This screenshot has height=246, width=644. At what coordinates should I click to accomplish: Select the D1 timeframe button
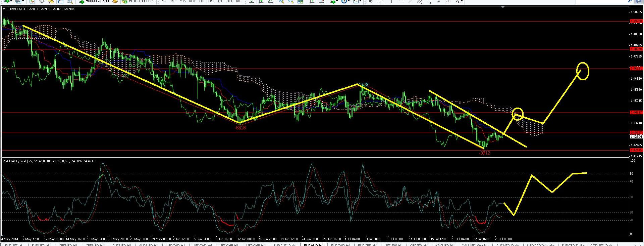220,1
